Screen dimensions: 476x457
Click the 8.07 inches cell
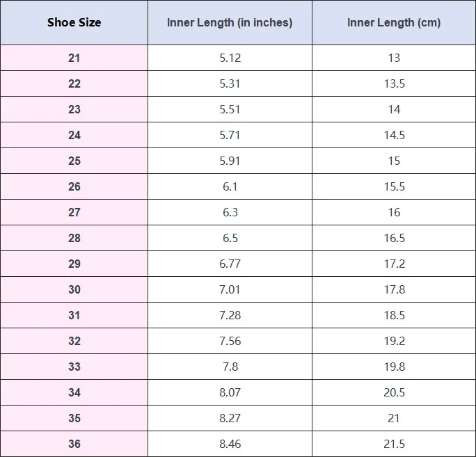coord(230,392)
